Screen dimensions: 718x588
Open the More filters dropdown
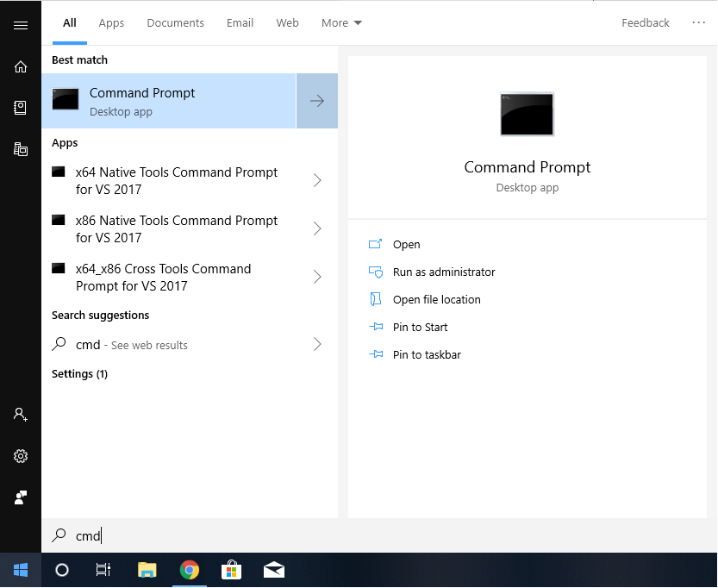click(341, 23)
